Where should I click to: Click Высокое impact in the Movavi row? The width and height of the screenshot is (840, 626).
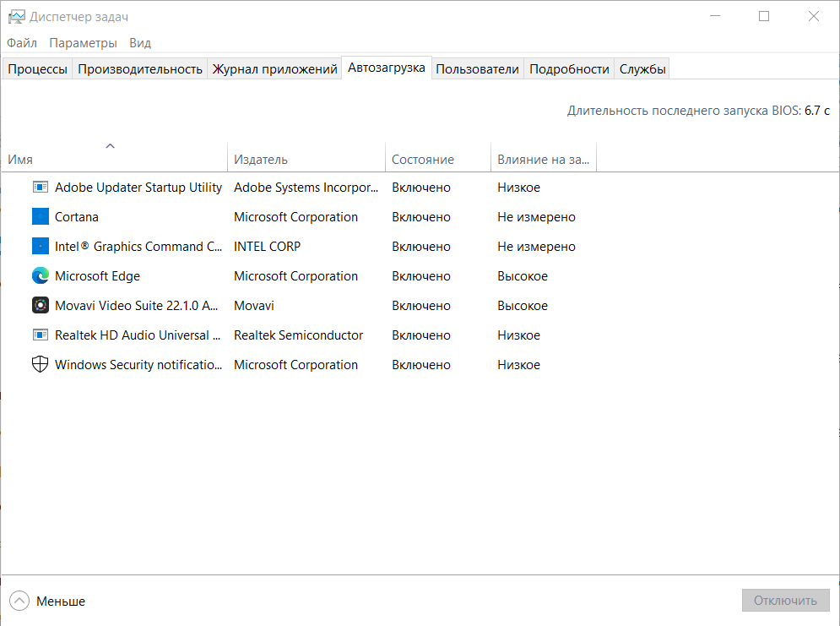point(523,305)
